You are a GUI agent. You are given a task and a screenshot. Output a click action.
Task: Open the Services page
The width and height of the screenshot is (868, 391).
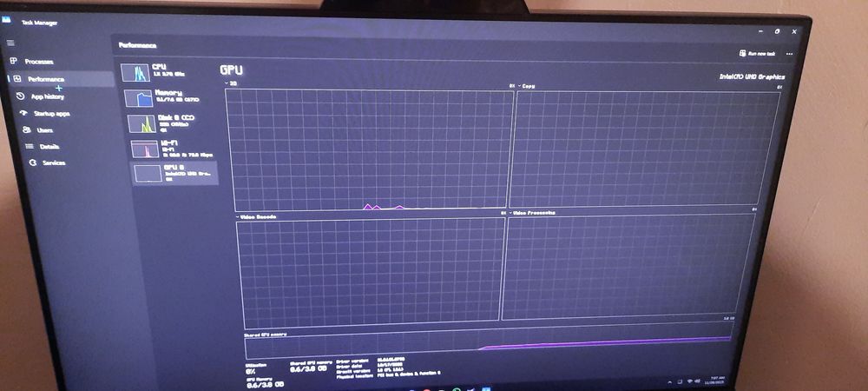(47, 162)
